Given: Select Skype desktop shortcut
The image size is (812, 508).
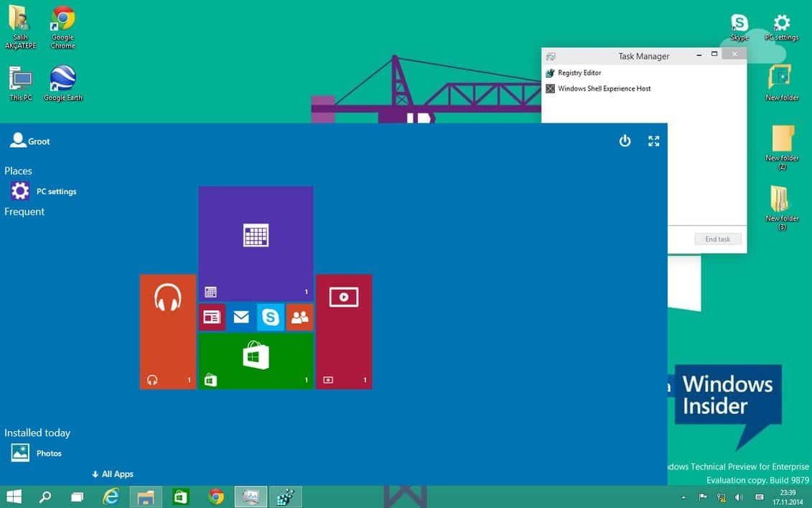Looking at the screenshot, I should pos(739,27).
